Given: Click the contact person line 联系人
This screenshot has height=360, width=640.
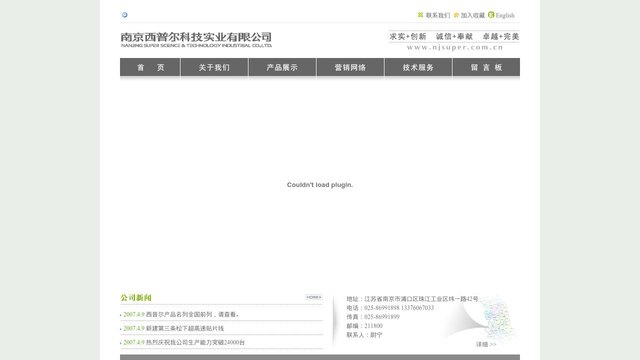Looking at the screenshot, I should (x=364, y=335).
